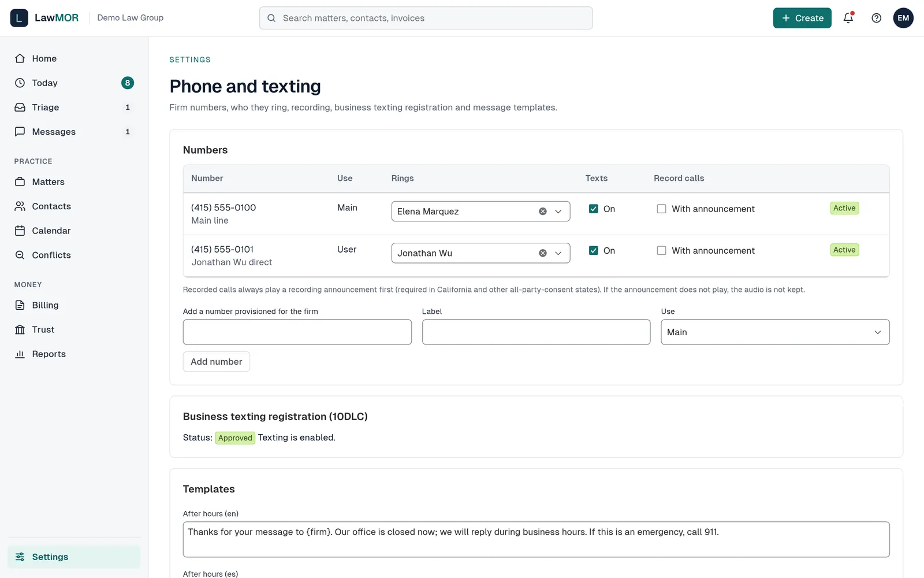
Task: Open the Use dropdown showing Main
Action: [775, 332]
